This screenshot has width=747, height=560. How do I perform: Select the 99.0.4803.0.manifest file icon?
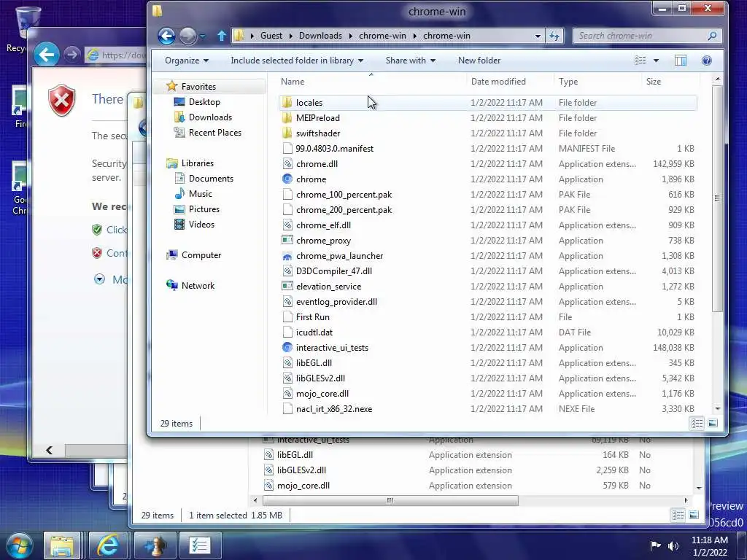point(287,149)
